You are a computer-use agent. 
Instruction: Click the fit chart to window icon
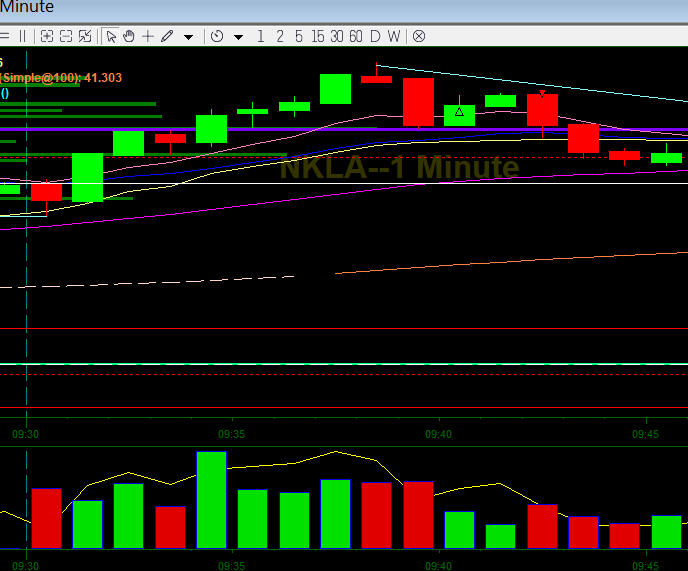pyautogui.click(x=85, y=36)
